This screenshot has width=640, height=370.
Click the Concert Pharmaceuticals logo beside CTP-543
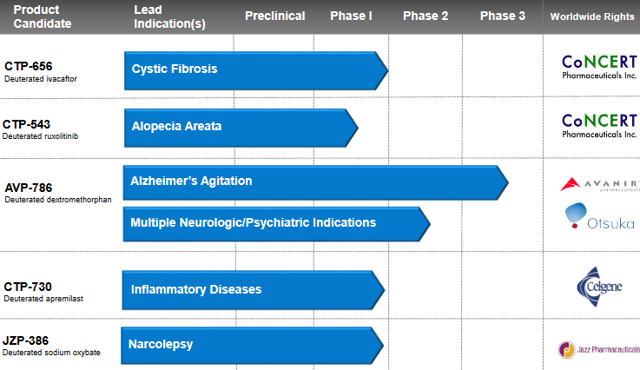(600, 126)
